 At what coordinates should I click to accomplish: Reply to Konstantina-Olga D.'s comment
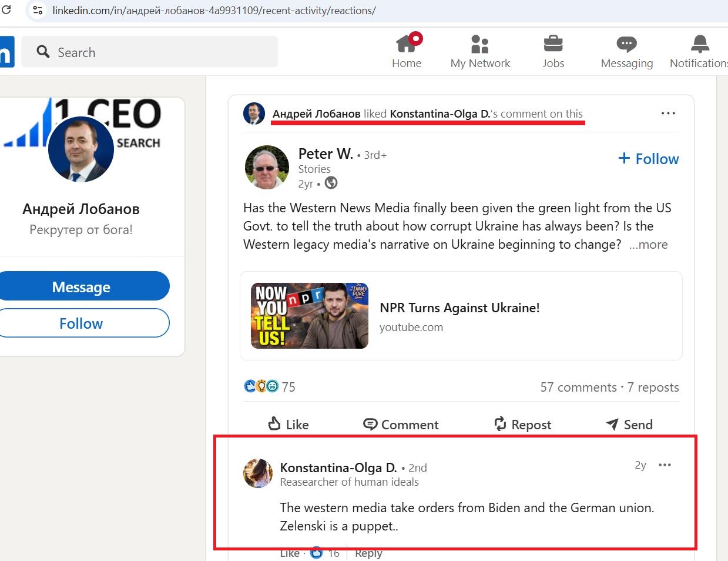point(368,553)
